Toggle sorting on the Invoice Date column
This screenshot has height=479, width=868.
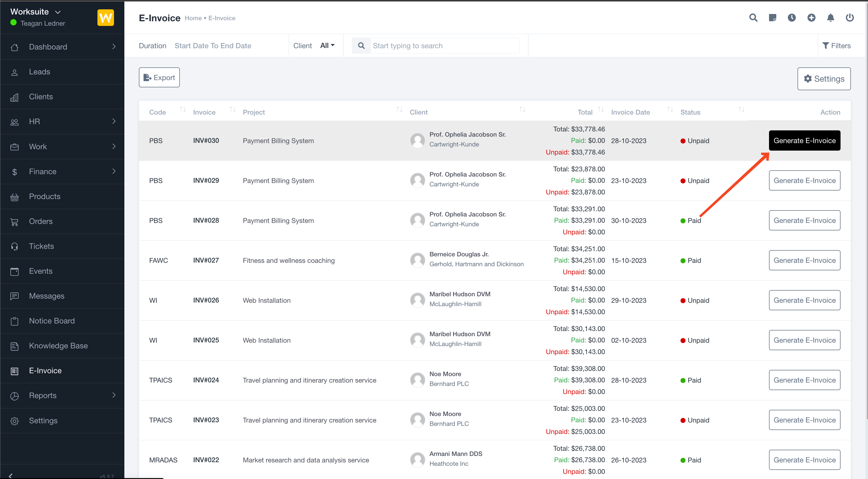(x=670, y=110)
